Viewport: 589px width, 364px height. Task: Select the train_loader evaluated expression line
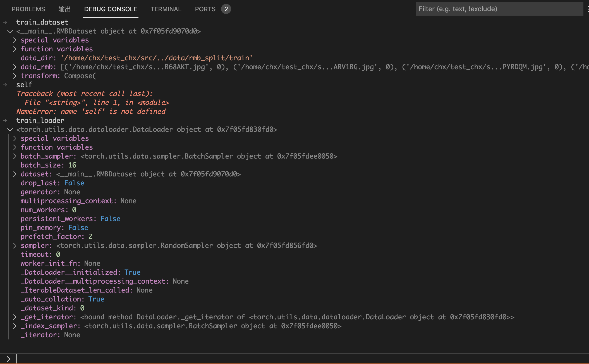point(40,121)
